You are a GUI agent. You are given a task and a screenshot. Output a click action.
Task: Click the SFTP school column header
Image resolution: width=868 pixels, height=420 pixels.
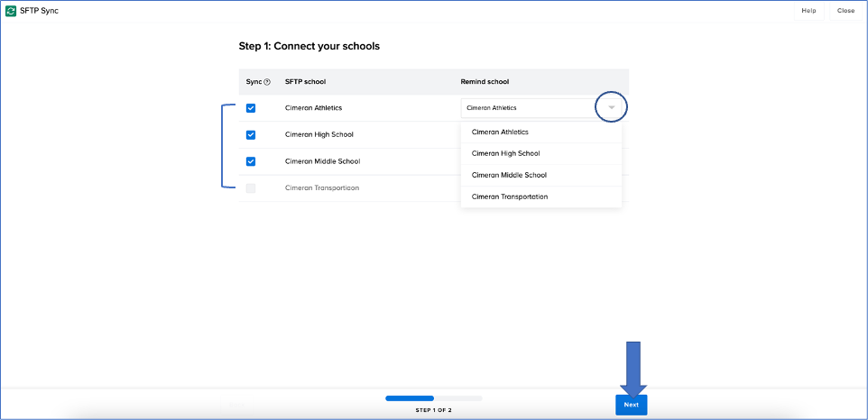click(305, 82)
